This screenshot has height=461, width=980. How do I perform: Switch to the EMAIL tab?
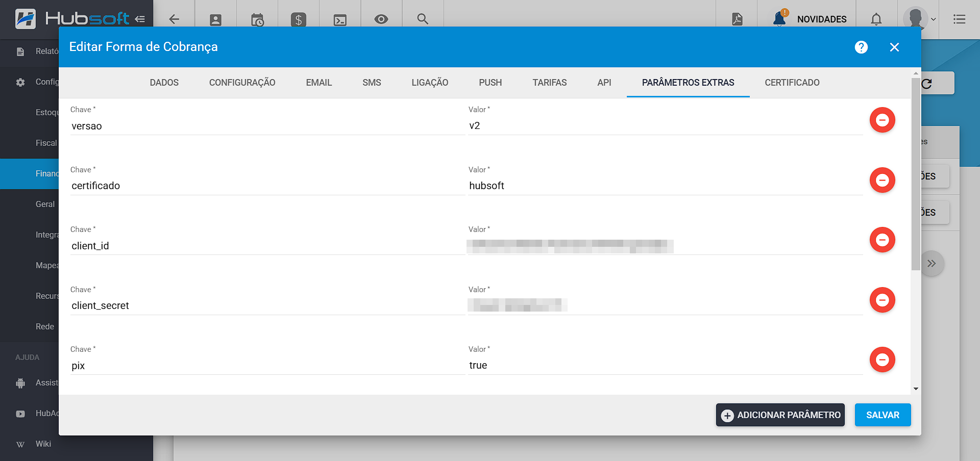319,83
